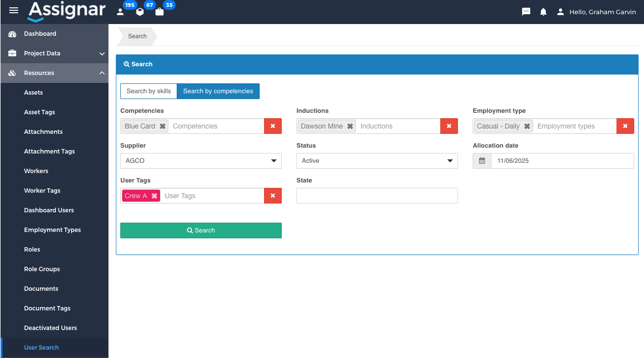Open the assets cube icon with 67 badge
644x358 pixels.
pos(140,12)
